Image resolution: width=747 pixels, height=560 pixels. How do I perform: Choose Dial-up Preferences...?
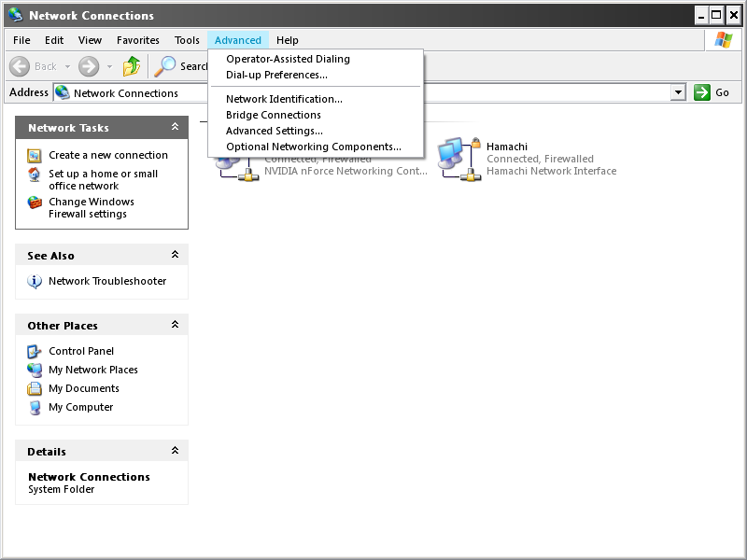point(316,75)
